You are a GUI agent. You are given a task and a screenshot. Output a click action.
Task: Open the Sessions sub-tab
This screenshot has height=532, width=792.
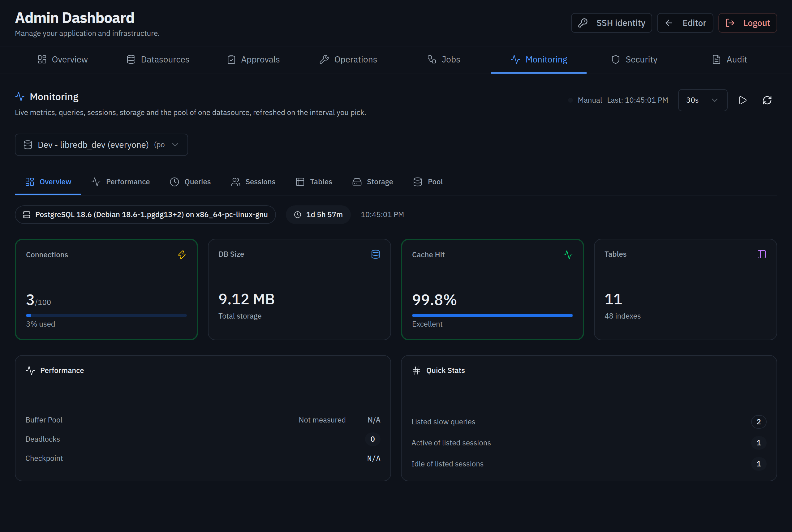[x=253, y=182]
